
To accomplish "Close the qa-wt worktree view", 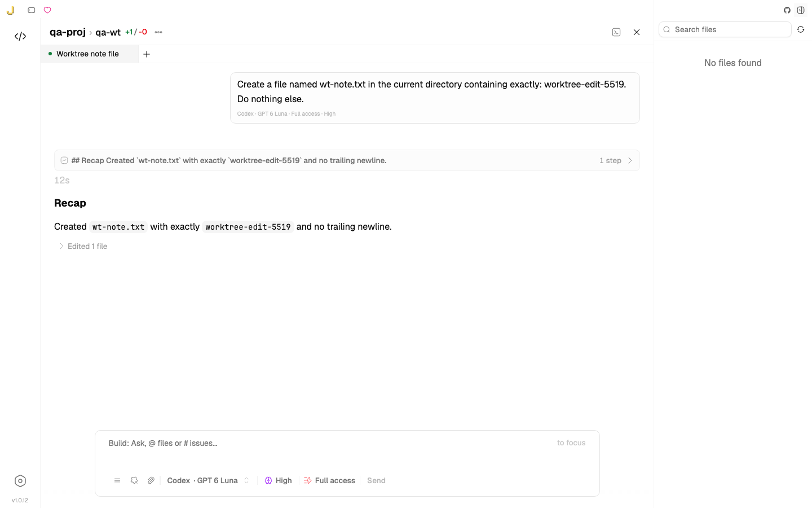I will pyautogui.click(x=637, y=32).
